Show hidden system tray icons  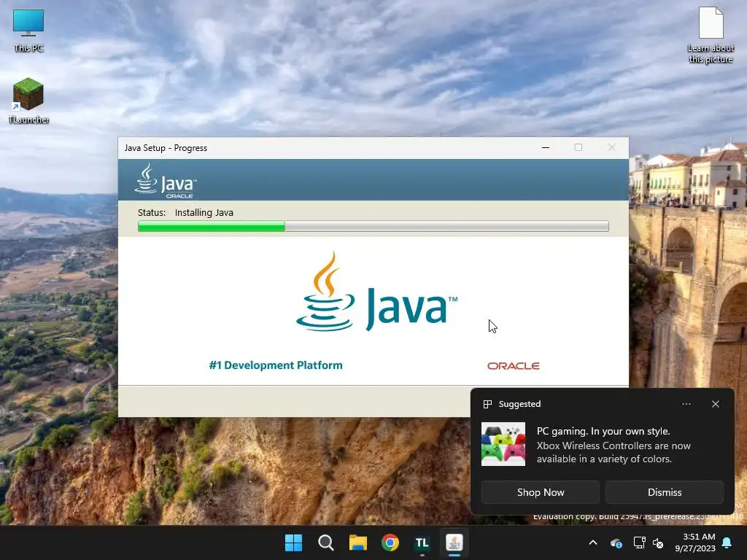tap(593, 542)
